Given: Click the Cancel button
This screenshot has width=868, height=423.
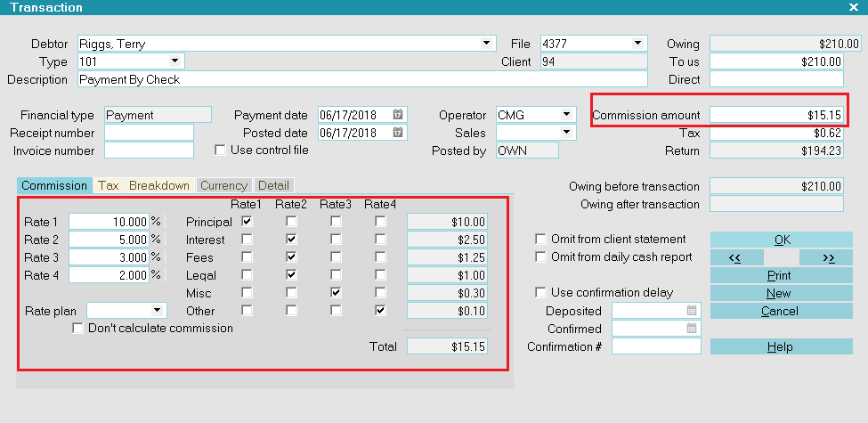Looking at the screenshot, I should 782,311.
